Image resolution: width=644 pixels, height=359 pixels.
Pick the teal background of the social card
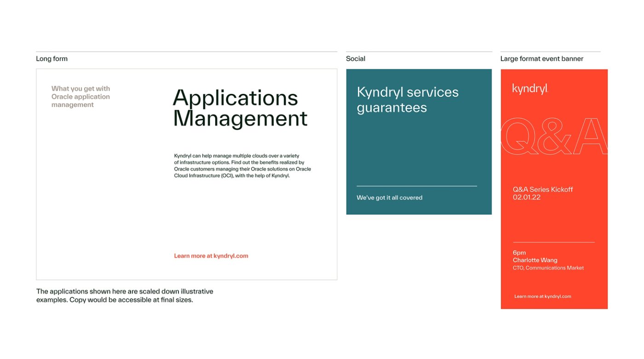(419, 147)
